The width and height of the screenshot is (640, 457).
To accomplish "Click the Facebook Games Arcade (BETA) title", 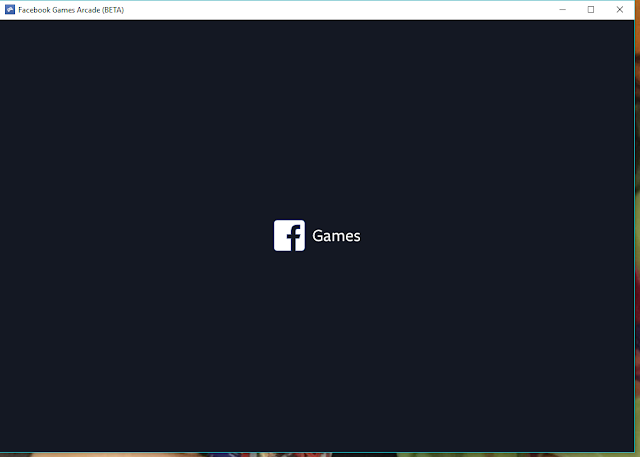I will 71,10.
